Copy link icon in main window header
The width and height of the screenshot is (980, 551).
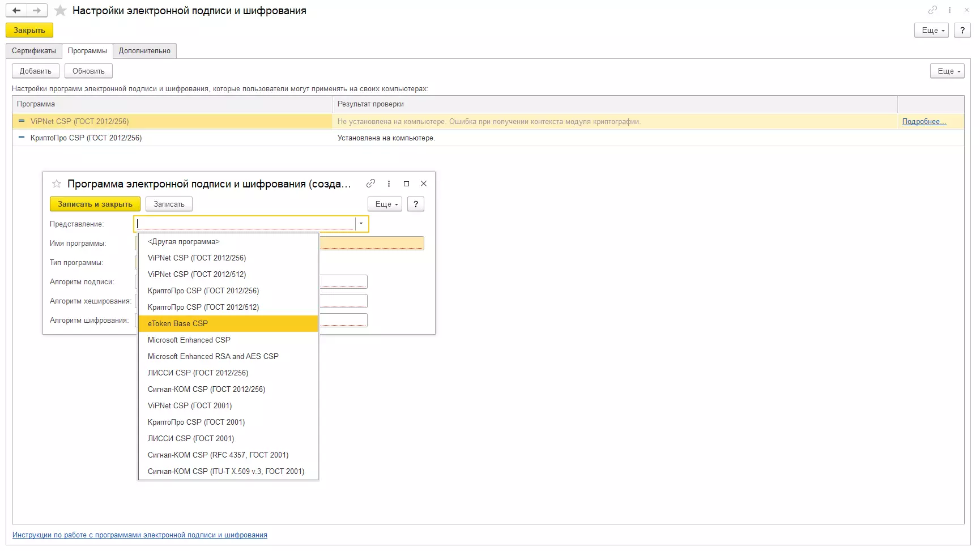[932, 10]
